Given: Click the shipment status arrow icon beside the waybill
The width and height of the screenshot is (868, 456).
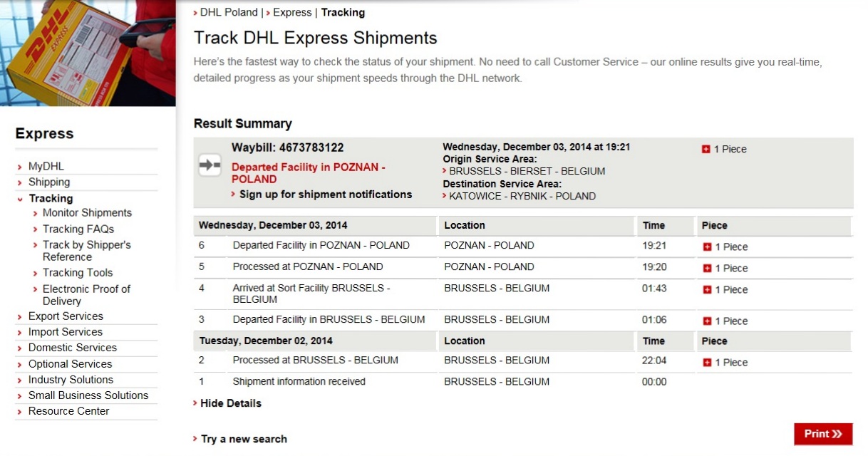Looking at the screenshot, I should (210, 165).
